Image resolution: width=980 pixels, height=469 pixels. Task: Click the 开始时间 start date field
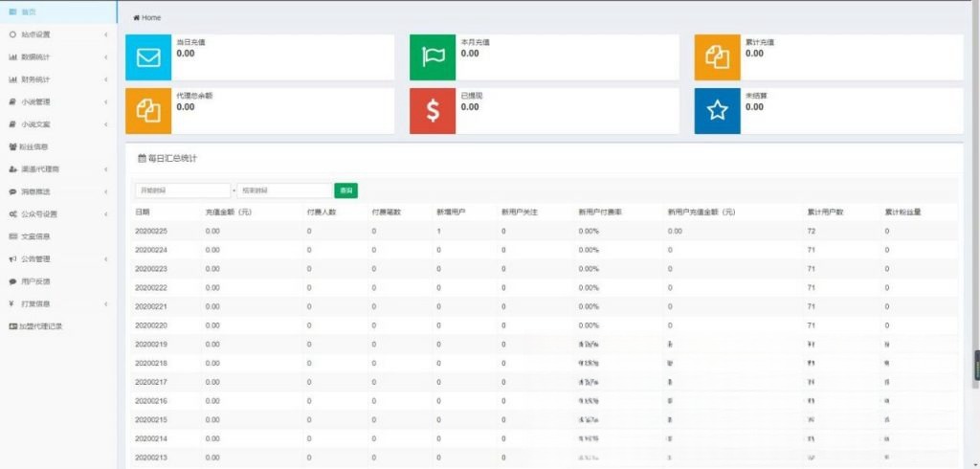point(182,191)
